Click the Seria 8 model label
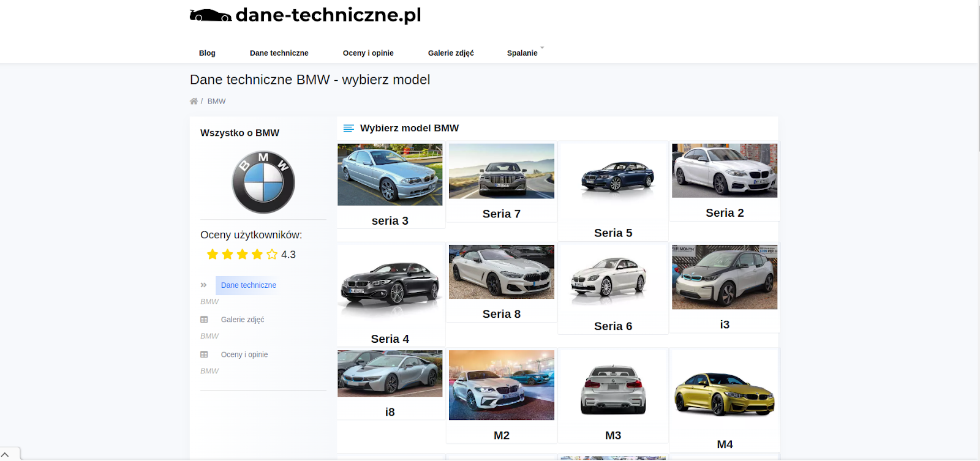This screenshot has width=980, height=461. 502,314
